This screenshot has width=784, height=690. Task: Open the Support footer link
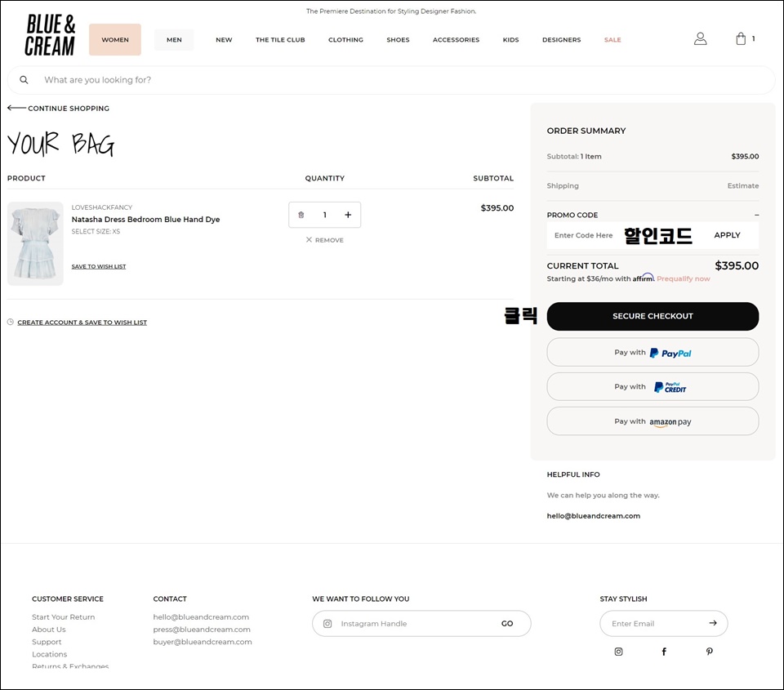point(47,642)
